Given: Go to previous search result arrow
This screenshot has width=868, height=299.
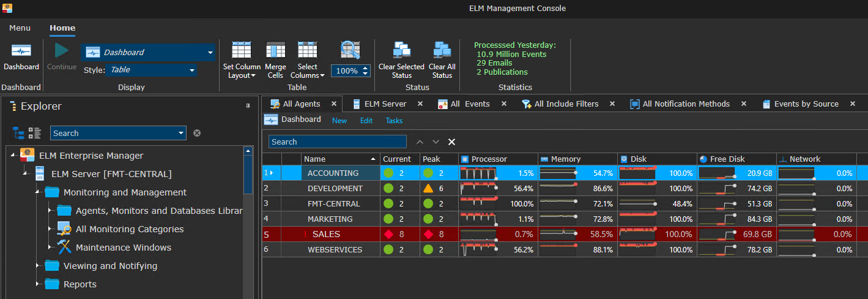Looking at the screenshot, I should (420, 142).
